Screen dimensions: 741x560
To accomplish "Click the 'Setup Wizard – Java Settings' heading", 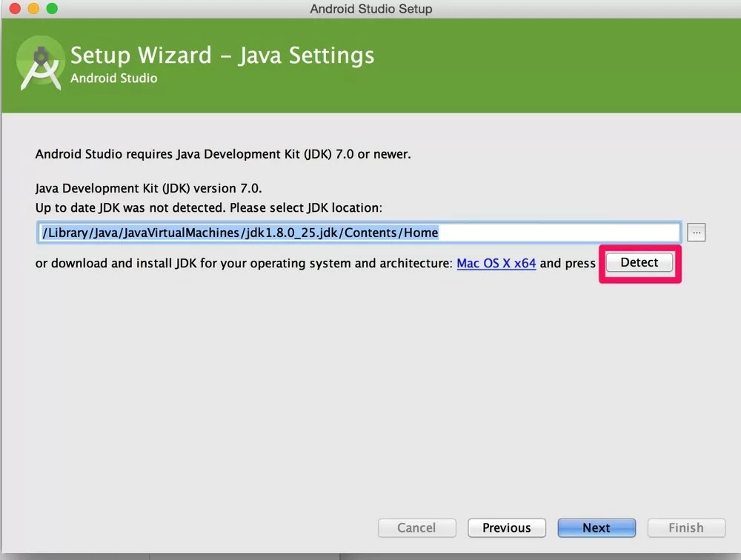I will point(222,56).
